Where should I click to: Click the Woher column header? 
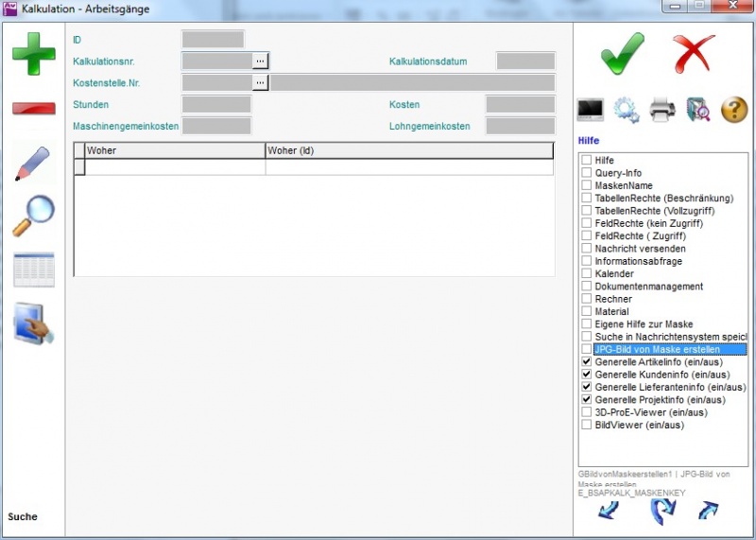[175, 150]
